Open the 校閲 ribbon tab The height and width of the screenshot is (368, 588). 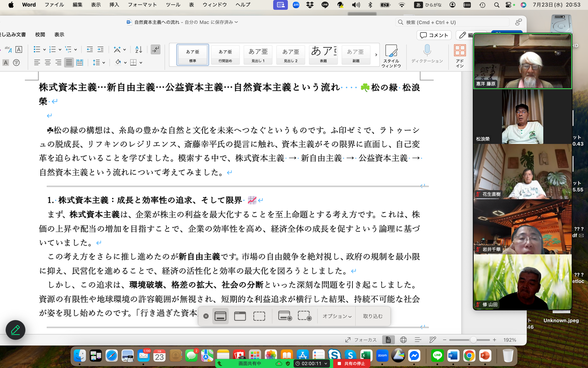pos(40,34)
